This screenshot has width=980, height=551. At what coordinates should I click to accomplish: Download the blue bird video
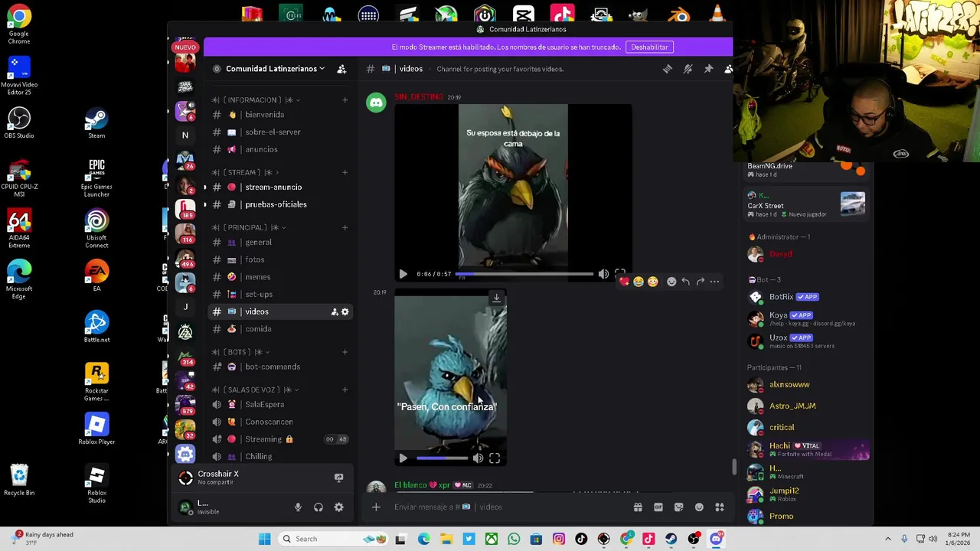tap(497, 297)
